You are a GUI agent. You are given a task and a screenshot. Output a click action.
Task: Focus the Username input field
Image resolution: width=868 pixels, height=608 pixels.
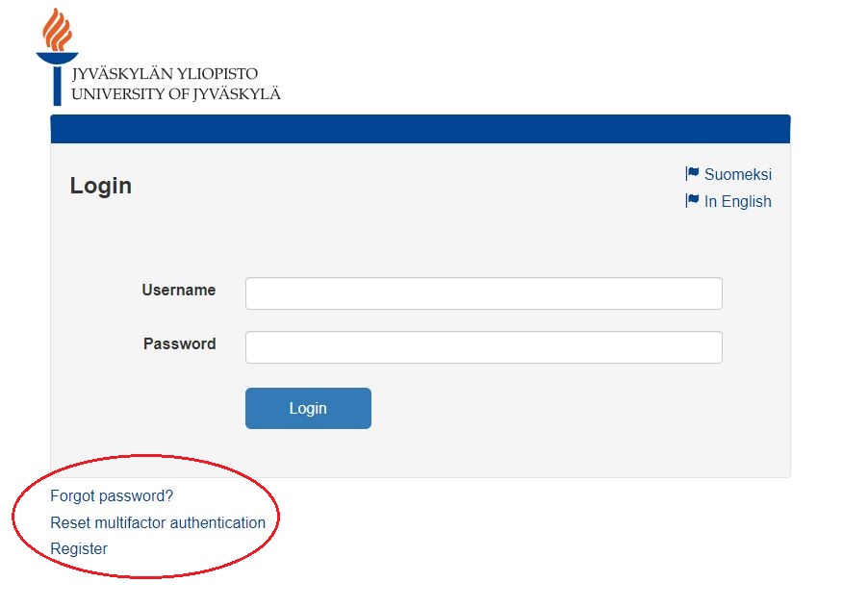click(x=483, y=293)
